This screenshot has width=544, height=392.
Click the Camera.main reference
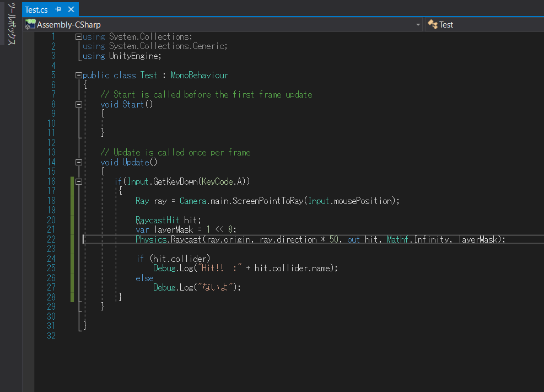[204, 201]
